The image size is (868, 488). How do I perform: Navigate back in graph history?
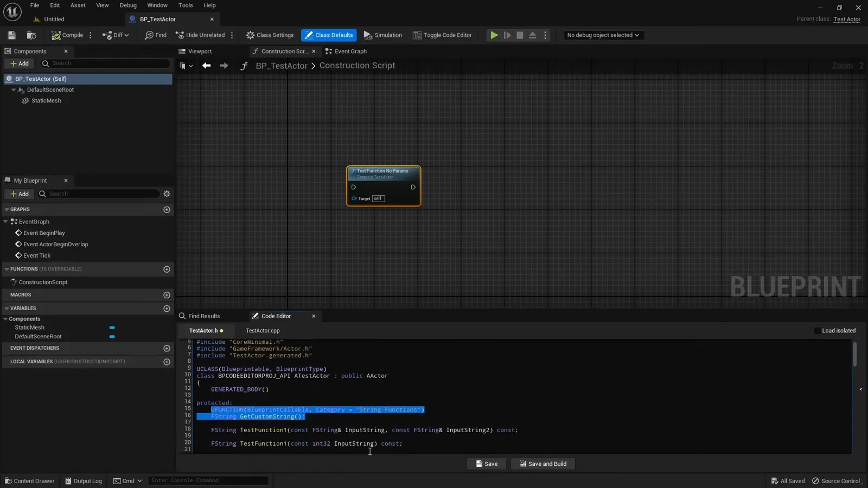pos(206,66)
